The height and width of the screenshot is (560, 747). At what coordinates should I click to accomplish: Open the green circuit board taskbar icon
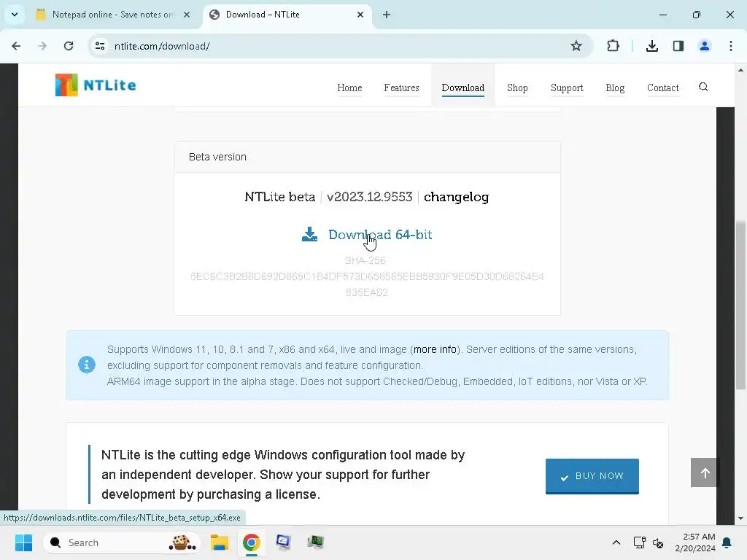click(x=315, y=542)
